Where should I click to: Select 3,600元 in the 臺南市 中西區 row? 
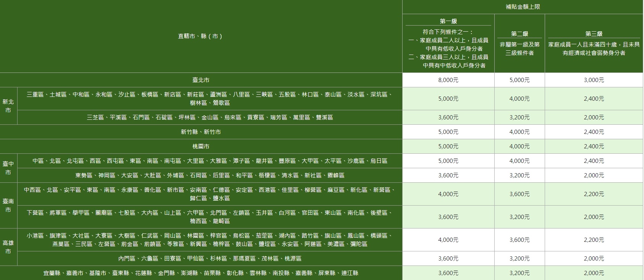coord(519,194)
